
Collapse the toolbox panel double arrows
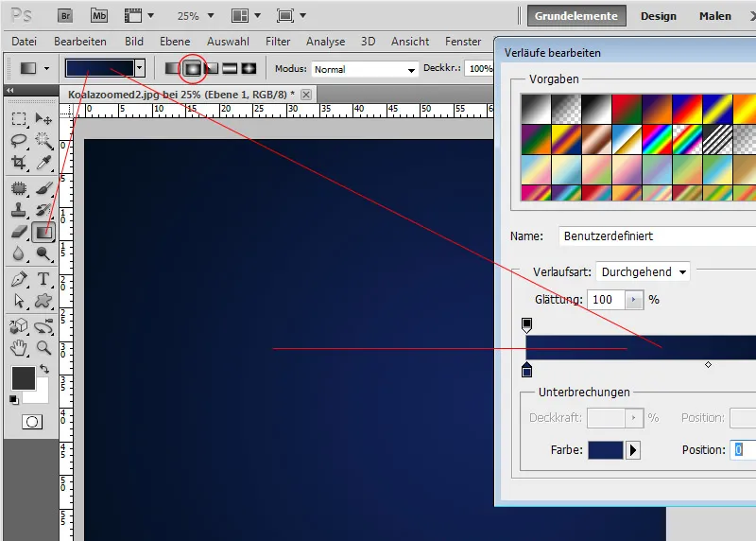click(x=9, y=90)
